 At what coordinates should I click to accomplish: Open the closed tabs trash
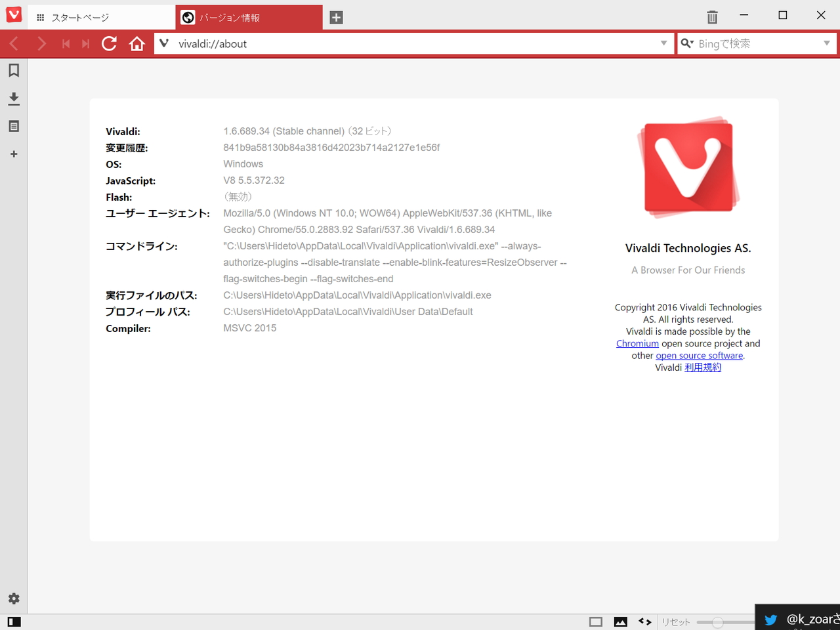712,16
